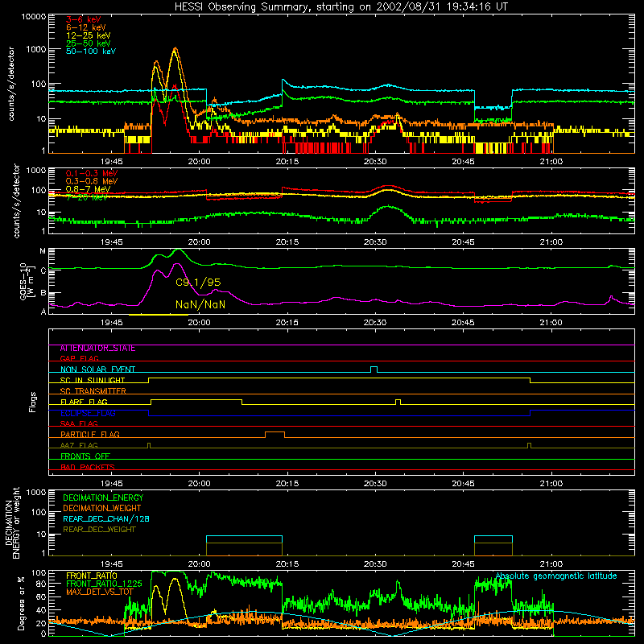Click the green 7-20 MeV legend label
This screenshot has width=644, height=644.
click(87, 197)
